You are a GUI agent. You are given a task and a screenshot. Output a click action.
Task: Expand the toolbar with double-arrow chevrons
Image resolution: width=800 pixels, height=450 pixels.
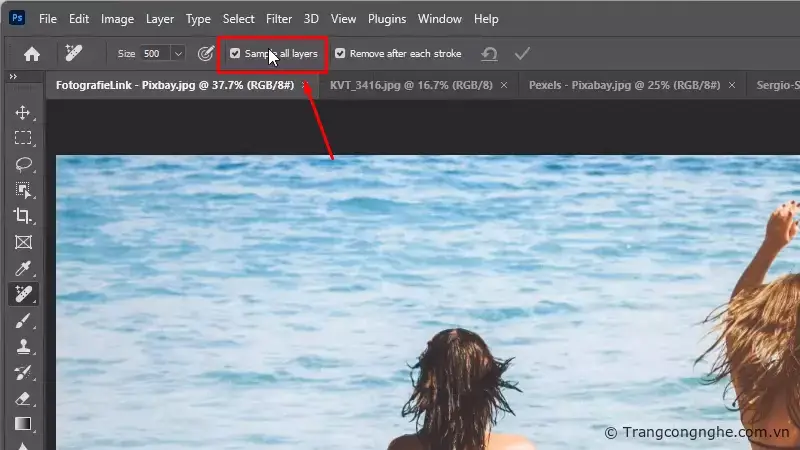coord(14,77)
